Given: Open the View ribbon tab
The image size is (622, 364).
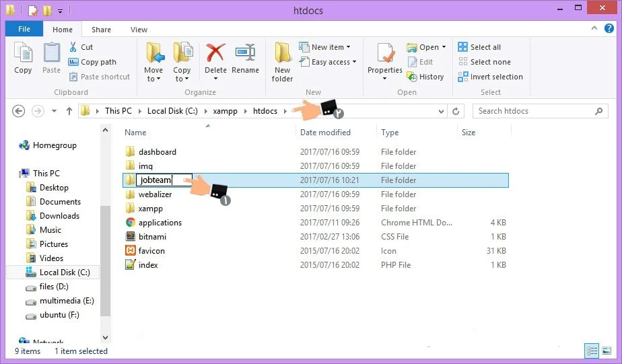Looking at the screenshot, I should [x=139, y=30].
